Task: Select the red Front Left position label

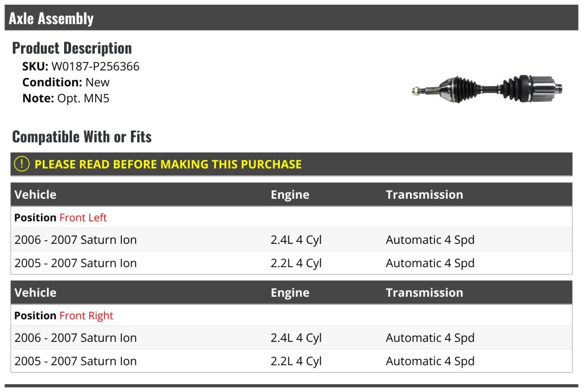Action: 83,218
